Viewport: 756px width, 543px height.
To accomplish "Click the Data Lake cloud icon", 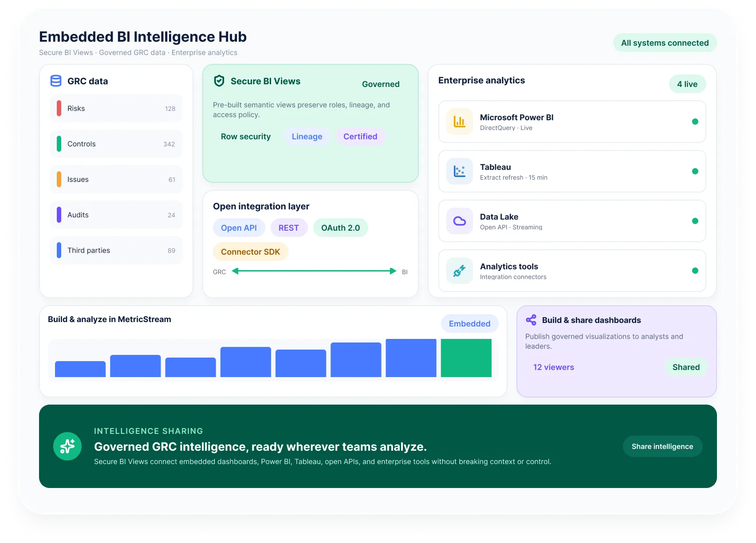I will click(x=460, y=221).
